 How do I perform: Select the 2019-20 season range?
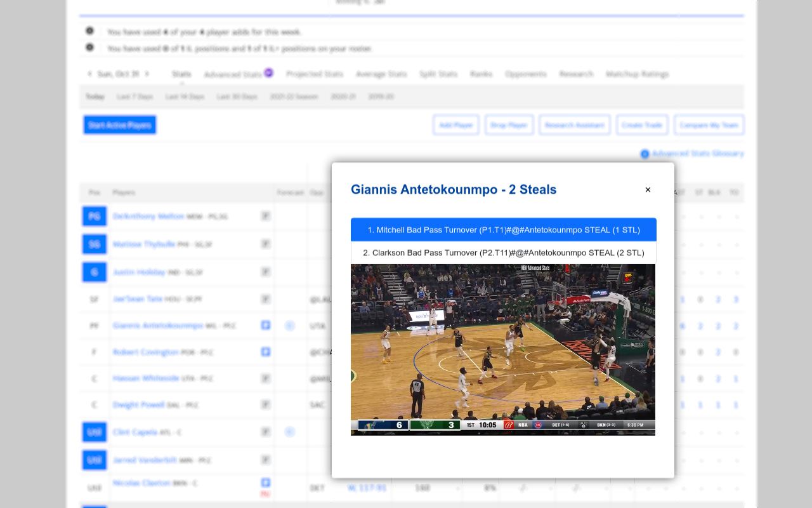click(381, 97)
